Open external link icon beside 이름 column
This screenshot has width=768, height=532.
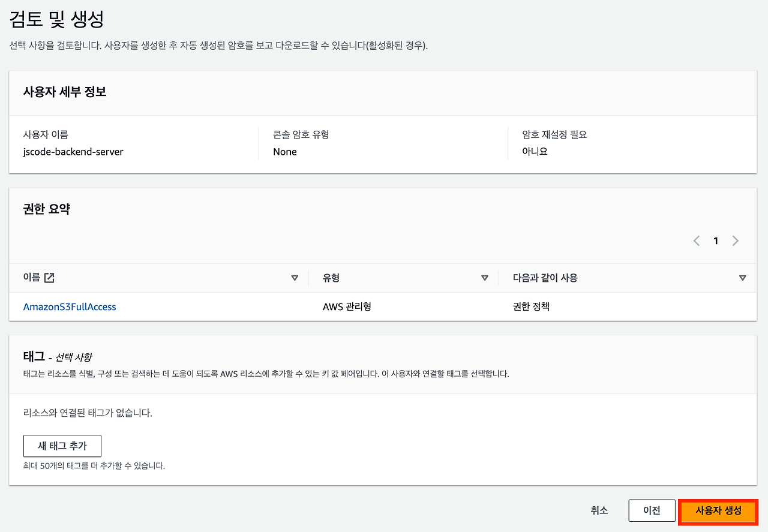point(50,278)
